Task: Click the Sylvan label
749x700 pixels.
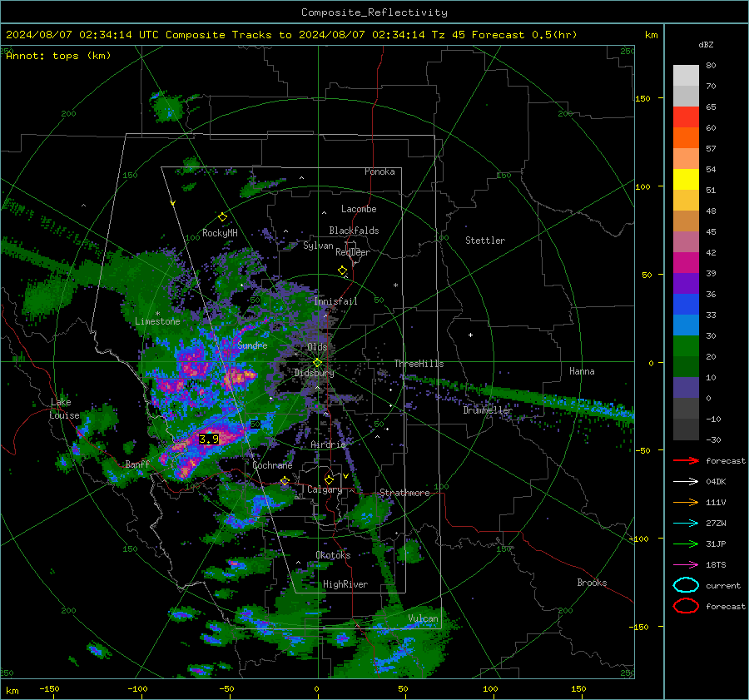Action: point(318,246)
